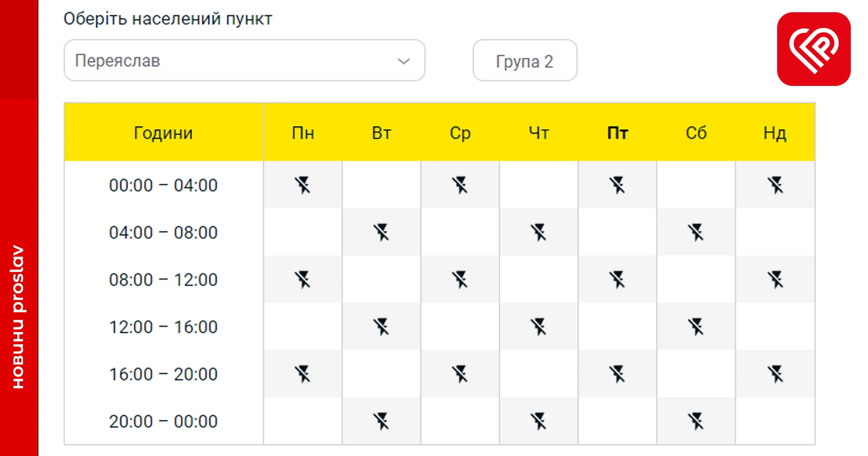Viewport: 868px width, 456px height.
Task: Select the Пт column header
Action: click(617, 133)
